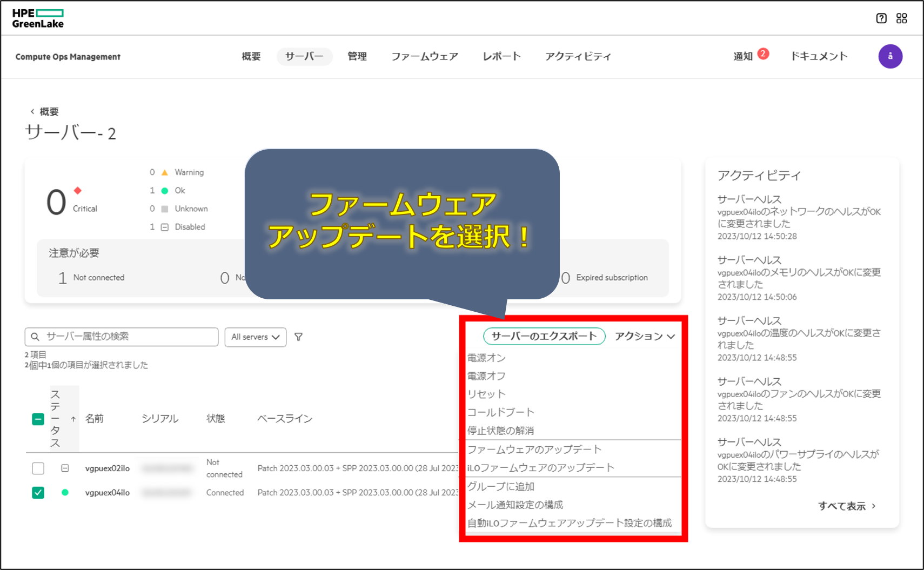Click the Compute Ops Management title
The height and width of the screenshot is (570, 924).
click(x=68, y=57)
